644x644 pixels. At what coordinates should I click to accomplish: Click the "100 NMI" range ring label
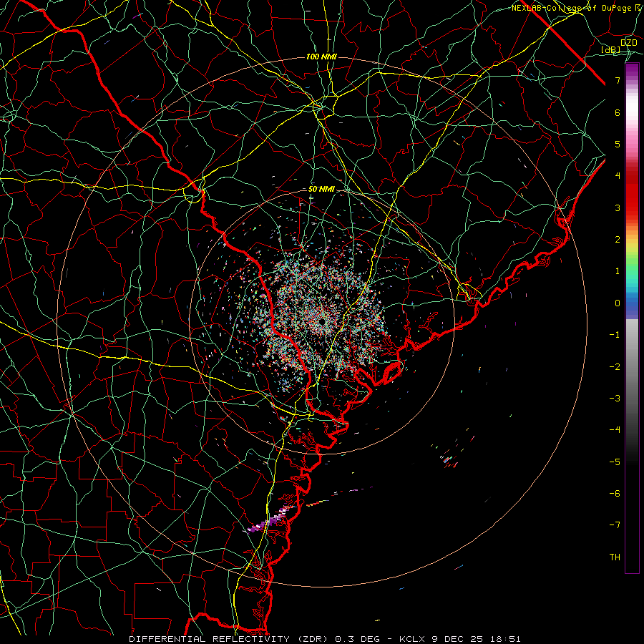[321, 57]
